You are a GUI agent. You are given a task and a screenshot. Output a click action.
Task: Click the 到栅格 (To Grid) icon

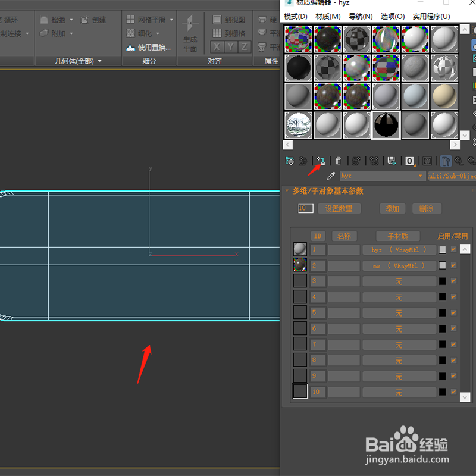point(217,33)
